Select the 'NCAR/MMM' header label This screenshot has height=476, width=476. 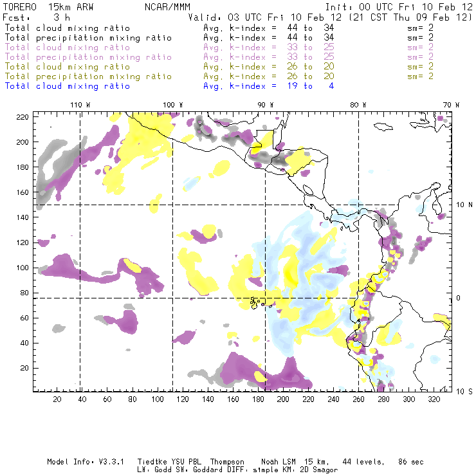pyautogui.click(x=168, y=7)
